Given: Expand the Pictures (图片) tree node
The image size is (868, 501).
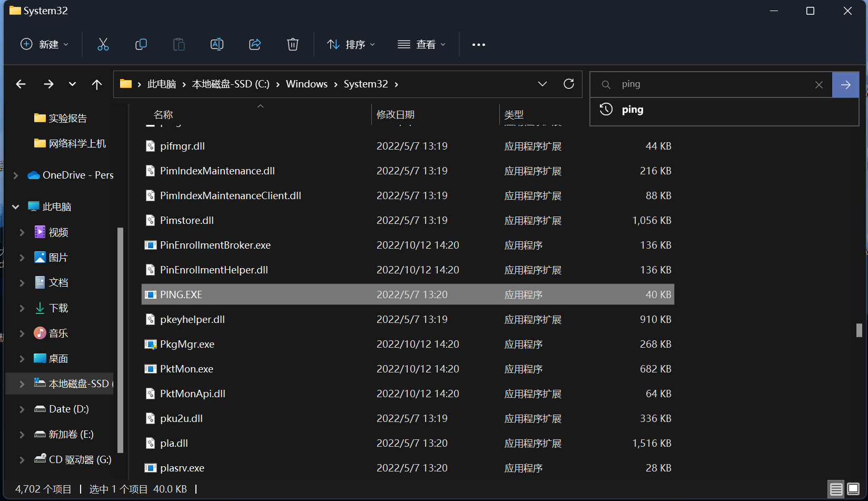Looking at the screenshot, I should [22, 258].
